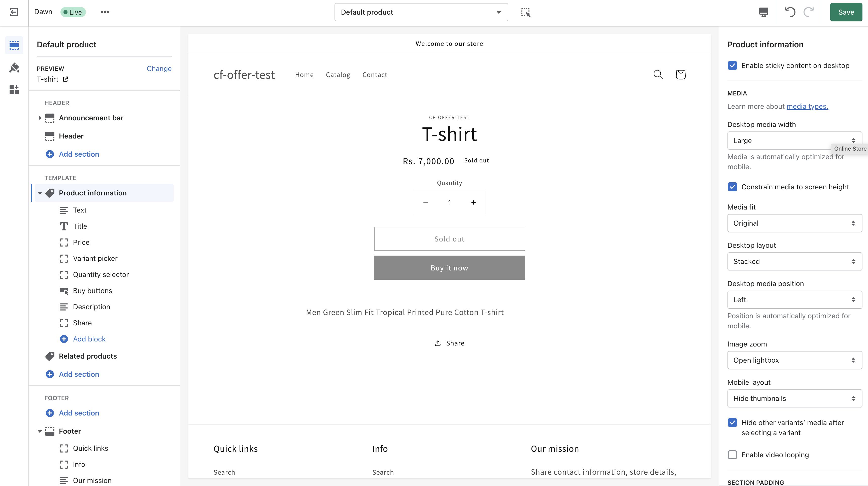The width and height of the screenshot is (868, 486).
Task: Open App embeds icon in sidebar
Action: (x=14, y=90)
